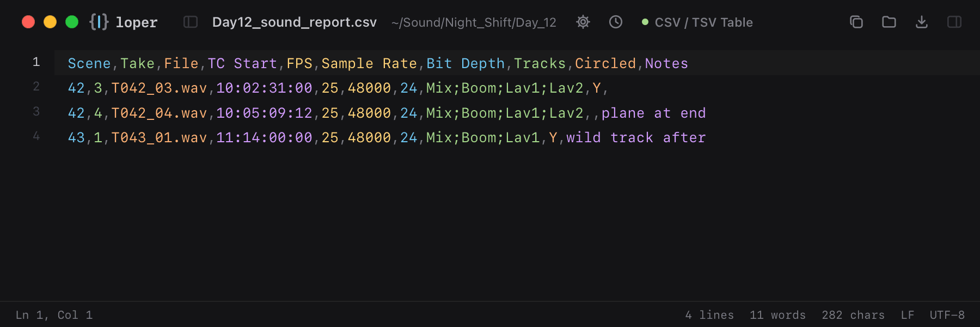This screenshot has height=327, width=980.
Task: Click the Scene header field
Action: 89,63
